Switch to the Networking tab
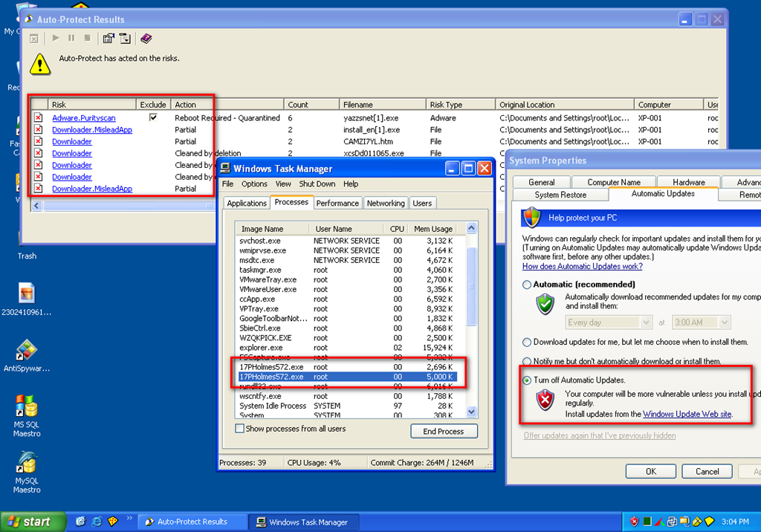The height and width of the screenshot is (532, 761). 386,204
